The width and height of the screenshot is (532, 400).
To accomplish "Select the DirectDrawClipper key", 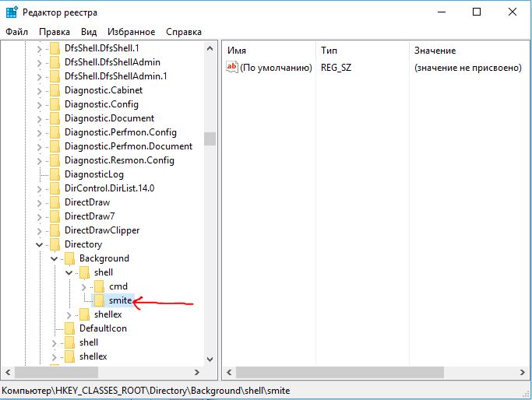I will (x=102, y=230).
